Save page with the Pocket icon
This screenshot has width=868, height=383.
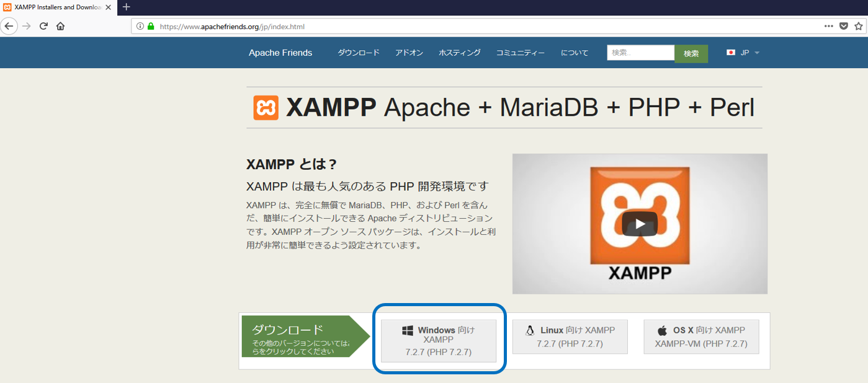click(x=844, y=26)
